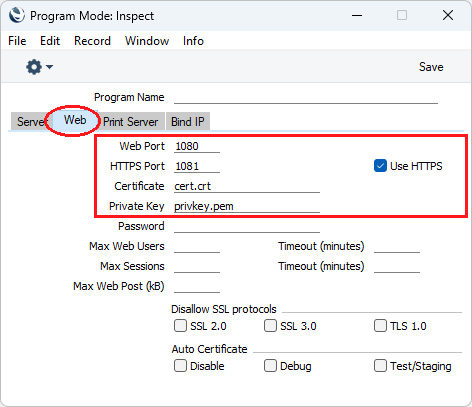Enable Auto Certificate Disable checkbox
This screenshot has width=472, height=407.
tap(180, 366)
